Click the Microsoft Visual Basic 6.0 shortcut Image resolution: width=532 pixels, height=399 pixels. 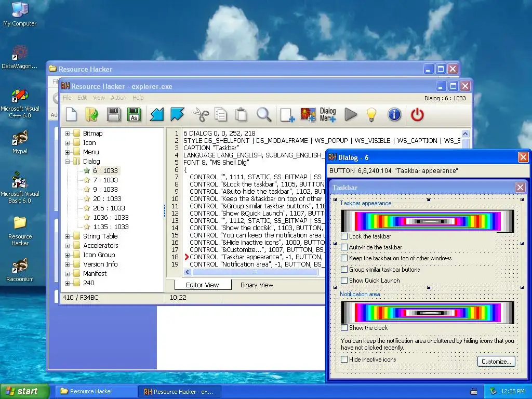[x=20, y=188]
